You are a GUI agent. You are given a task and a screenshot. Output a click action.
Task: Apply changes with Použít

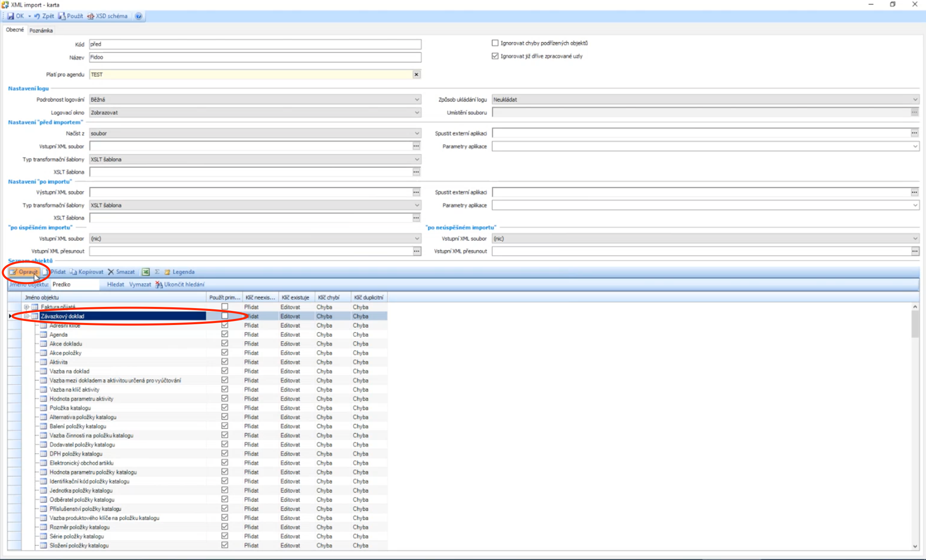(71, 16)
